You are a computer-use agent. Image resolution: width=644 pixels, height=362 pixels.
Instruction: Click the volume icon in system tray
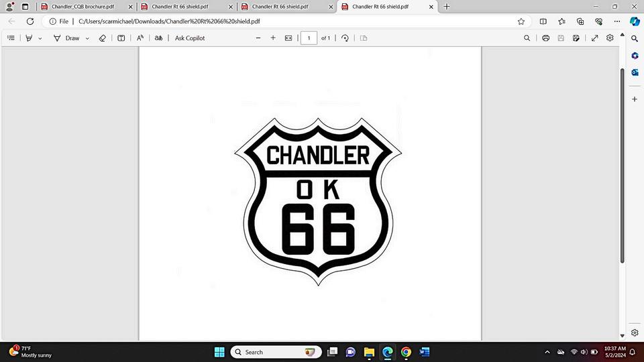pos(584,352)
